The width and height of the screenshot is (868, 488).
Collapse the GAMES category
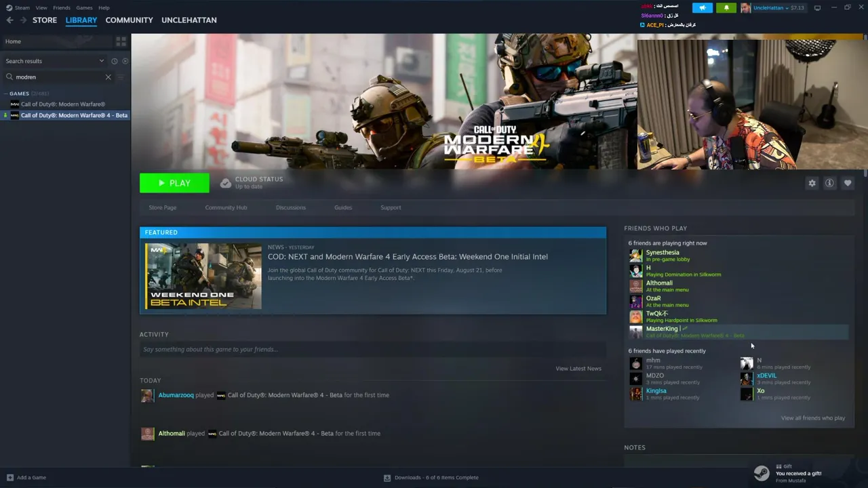point(5,94)
